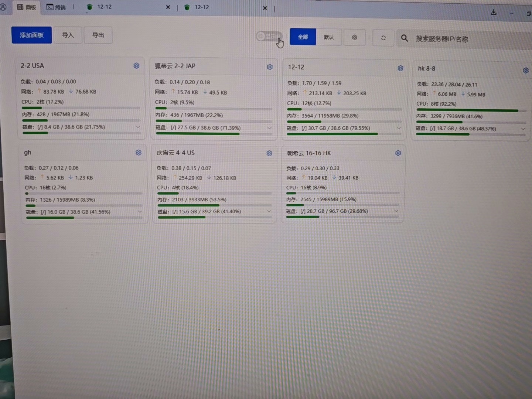Click the refresh icon button in the toolbar
532x399 pixels.
point(383,38)
